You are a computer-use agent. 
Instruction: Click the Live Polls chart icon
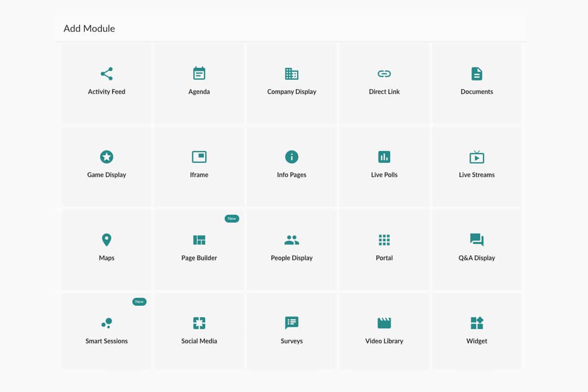(384, 157)
